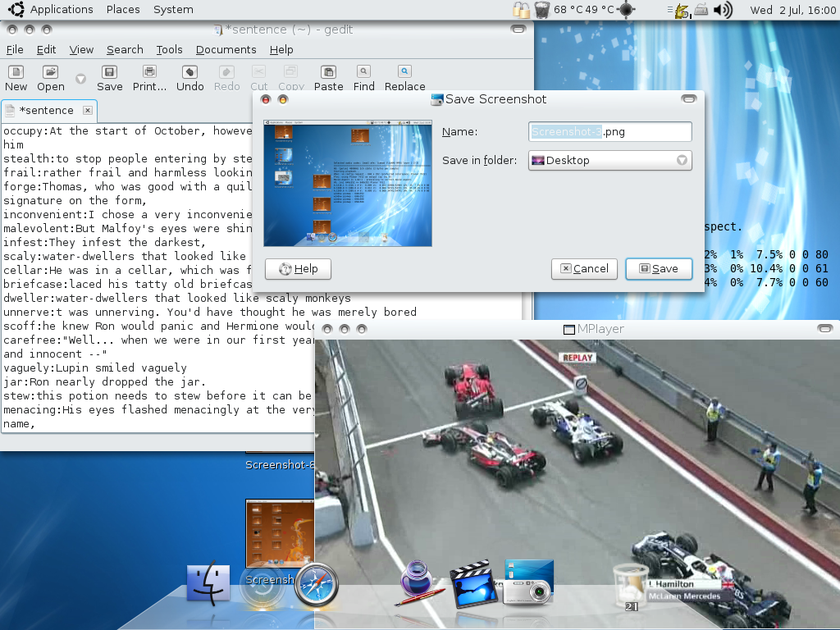This screenshot has width=840, height=630.
Task: Open the Applications menu in top panel
Action: click(62, 10)
